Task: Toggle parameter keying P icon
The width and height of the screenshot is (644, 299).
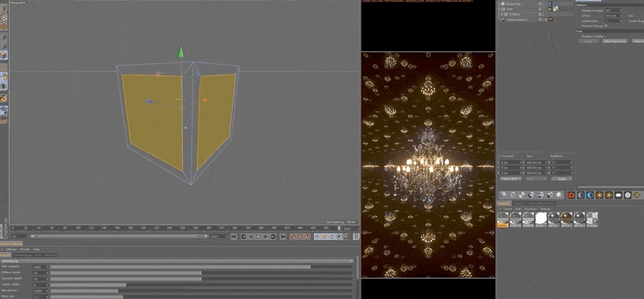Action: pos(339,237)
